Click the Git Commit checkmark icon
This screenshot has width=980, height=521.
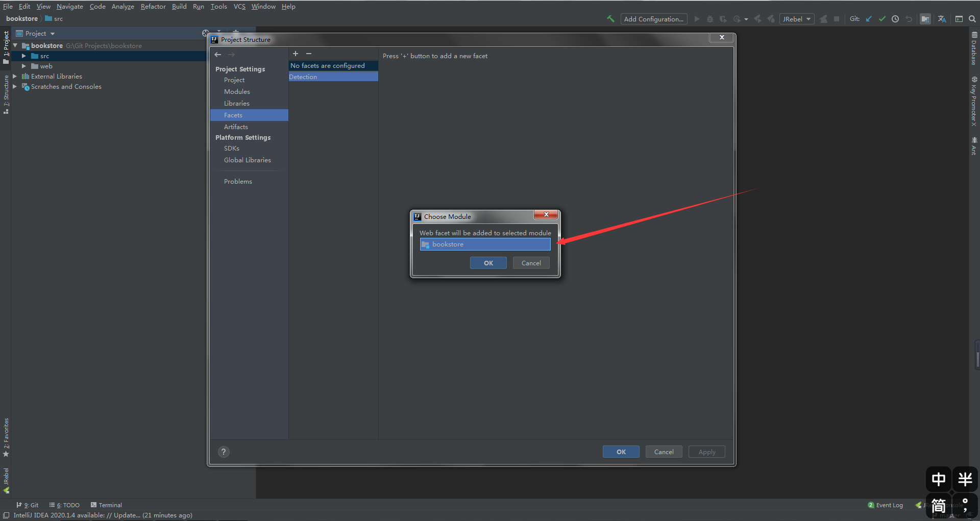pyautogui.click(x=882, y=19)
